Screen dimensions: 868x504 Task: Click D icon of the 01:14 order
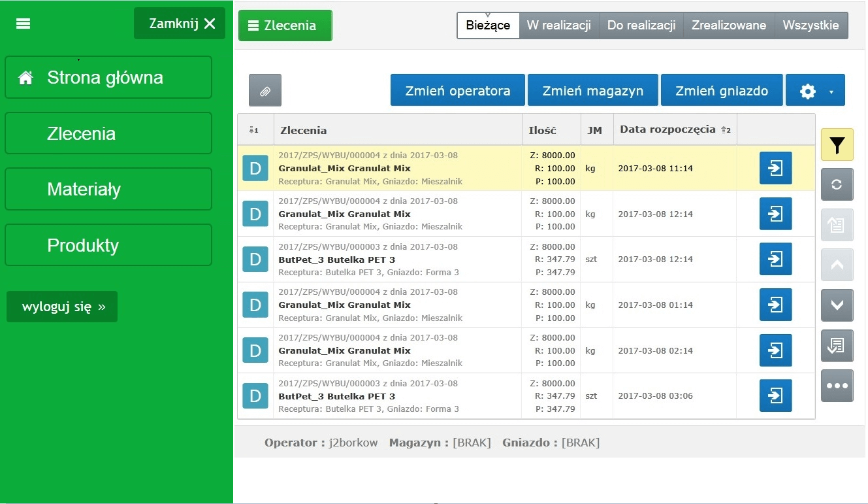[255, 305]
